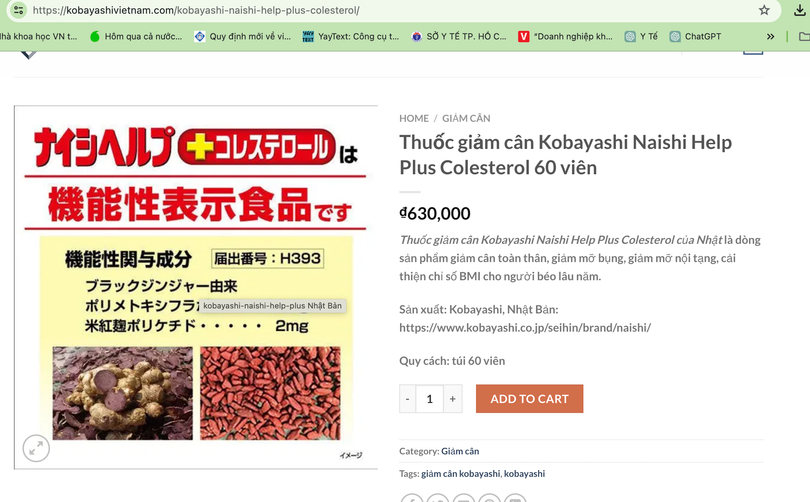Viewport: 810px width, 502px height.
Task: Open the Hôm qua cả nước... bookmark
Action: click(x=136, y=36)
